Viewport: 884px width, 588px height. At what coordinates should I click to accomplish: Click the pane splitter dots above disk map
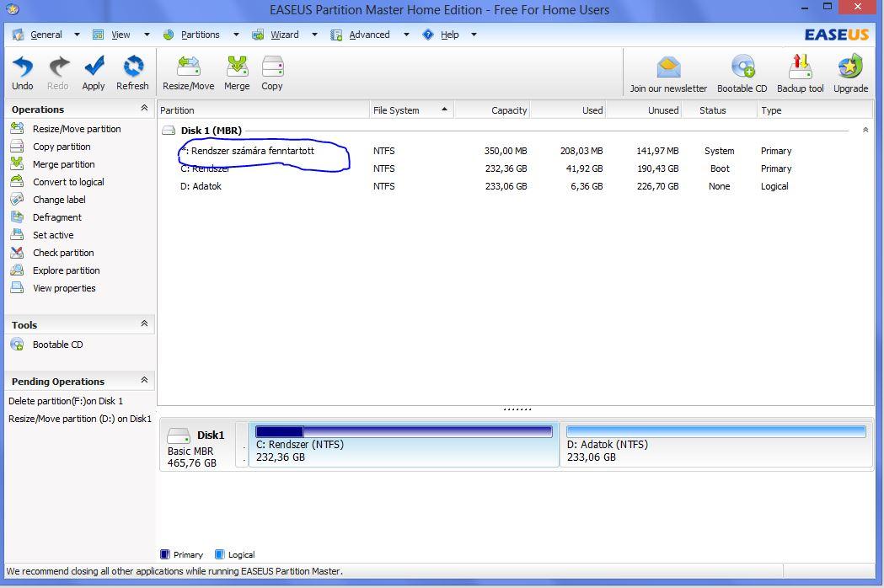click(517, 409)
